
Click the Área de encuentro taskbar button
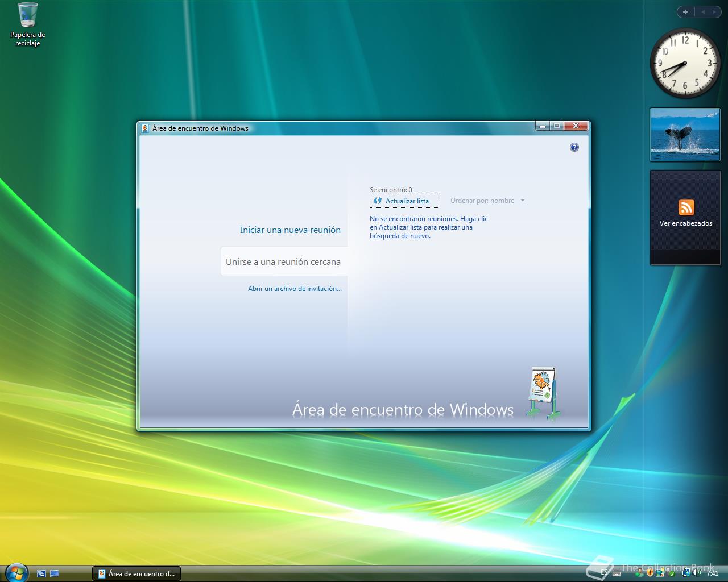(136, 574)
